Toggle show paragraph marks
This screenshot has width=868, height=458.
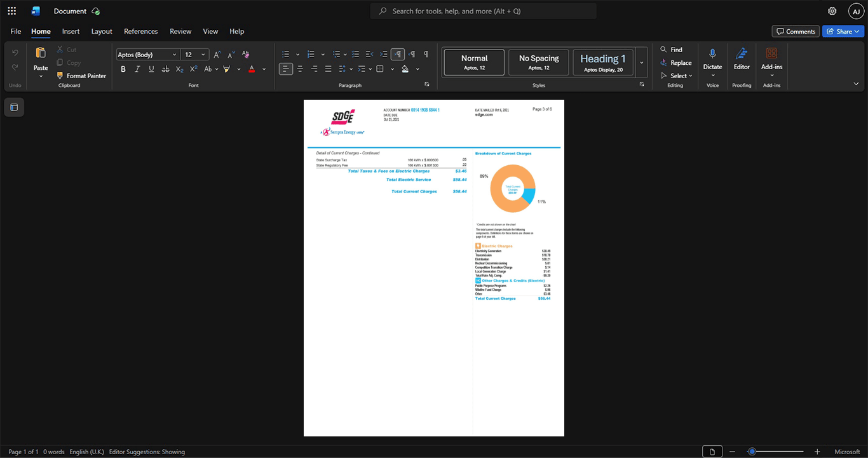[426, 54]
